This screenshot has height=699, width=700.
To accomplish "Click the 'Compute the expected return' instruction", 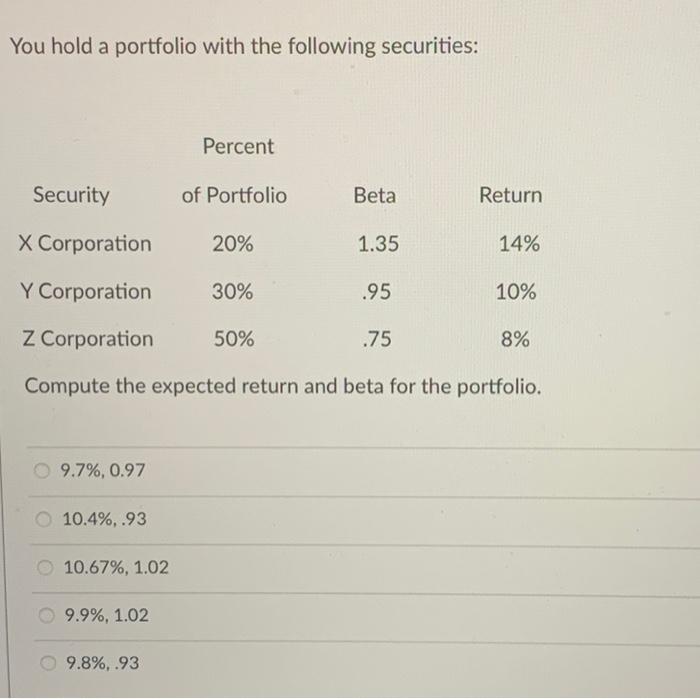I will [282, 386].
